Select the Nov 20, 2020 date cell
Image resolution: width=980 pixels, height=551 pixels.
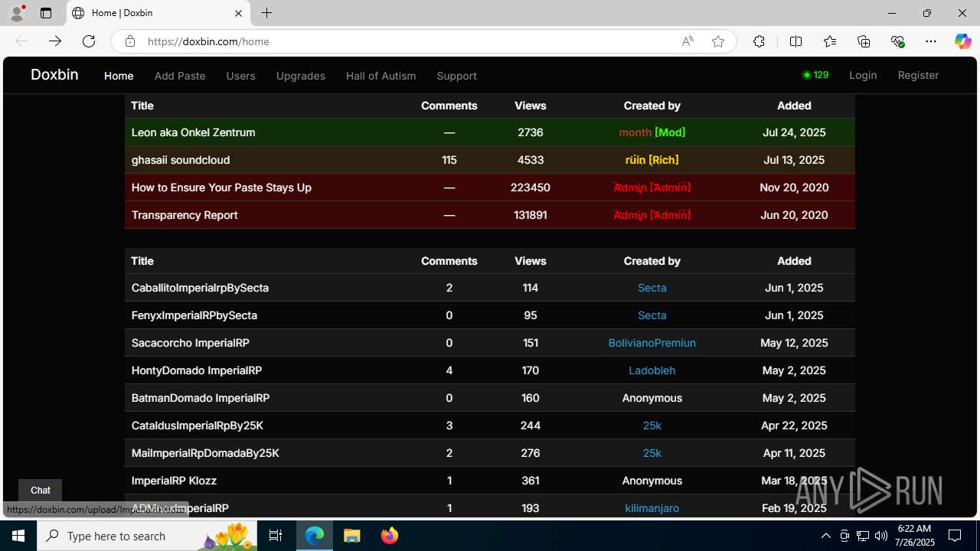794,187
